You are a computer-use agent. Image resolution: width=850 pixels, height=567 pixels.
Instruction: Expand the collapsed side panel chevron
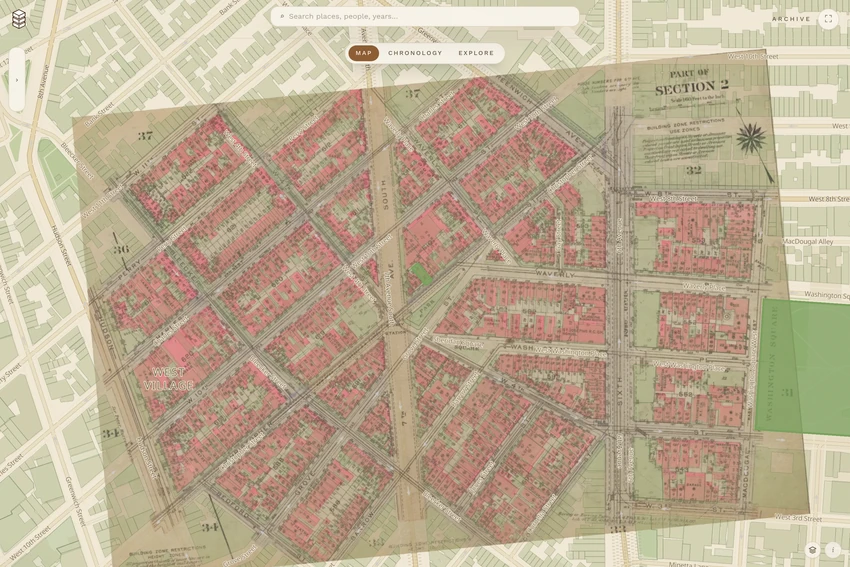tap(17, 80)
